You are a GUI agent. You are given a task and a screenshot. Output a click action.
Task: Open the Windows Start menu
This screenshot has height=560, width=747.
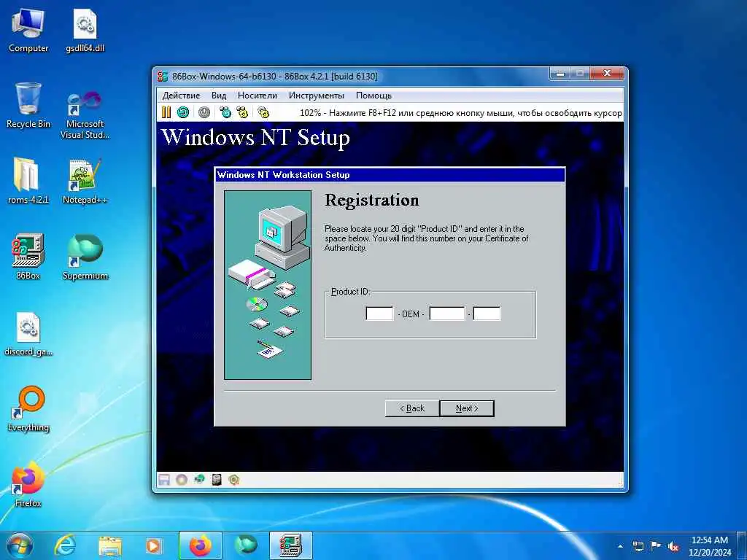tap(18, 545)
